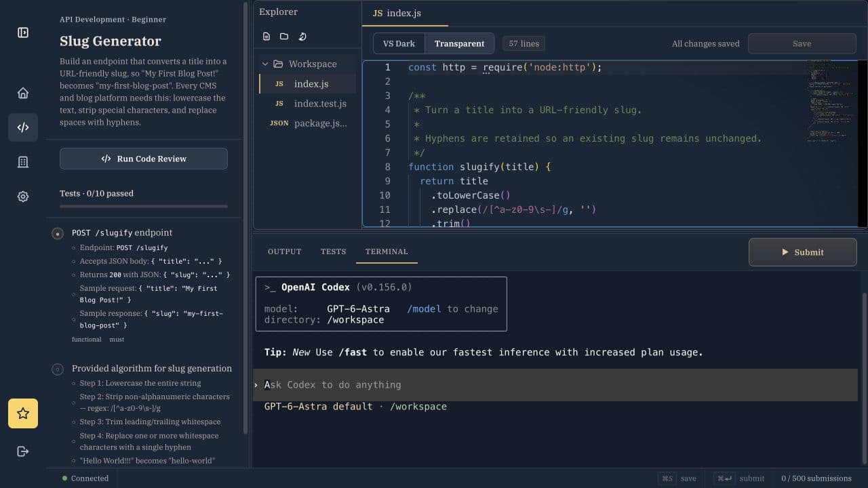Click Run Code Review button
The height and width of the screenshot is (488, 868).
point(144,159)
